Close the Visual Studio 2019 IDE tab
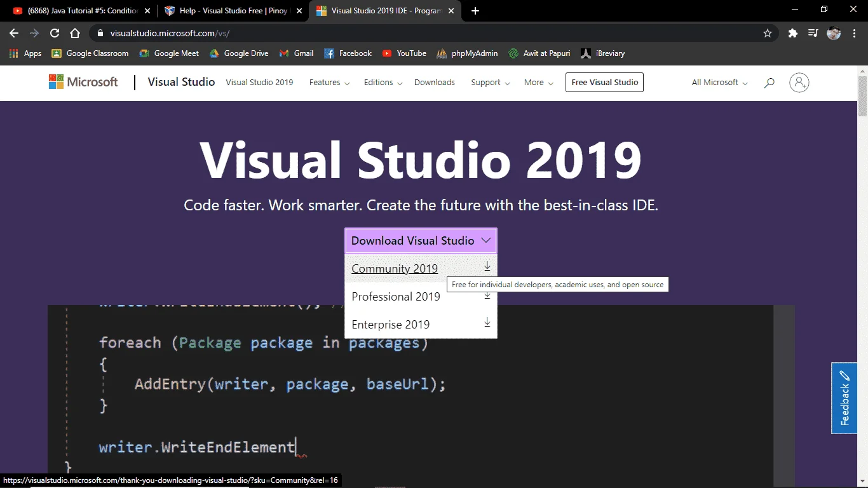 (x=452, y=11)
